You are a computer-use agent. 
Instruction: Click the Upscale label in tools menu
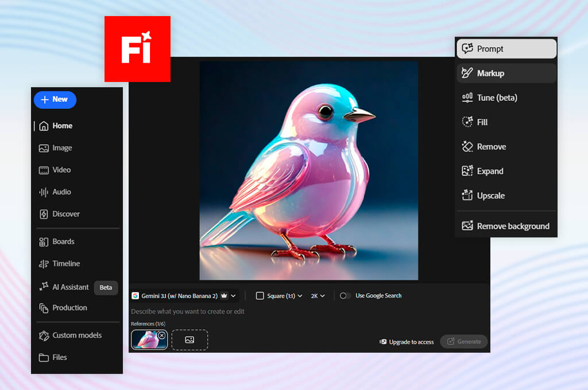491,196
